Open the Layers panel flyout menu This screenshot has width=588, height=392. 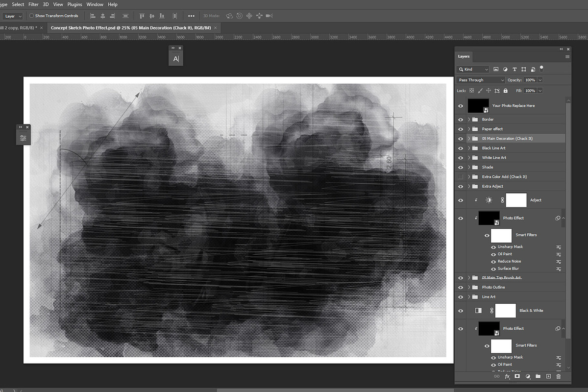tap(567, 56)
